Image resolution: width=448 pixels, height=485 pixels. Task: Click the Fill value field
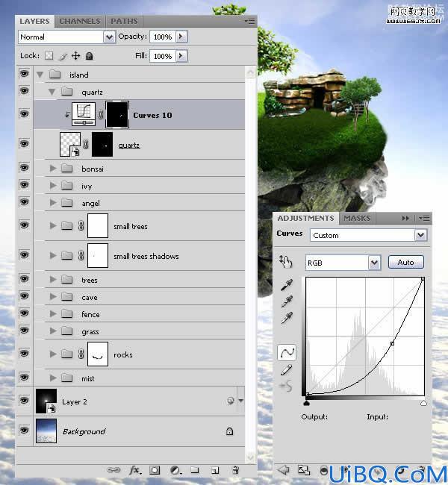pos(163,56)
